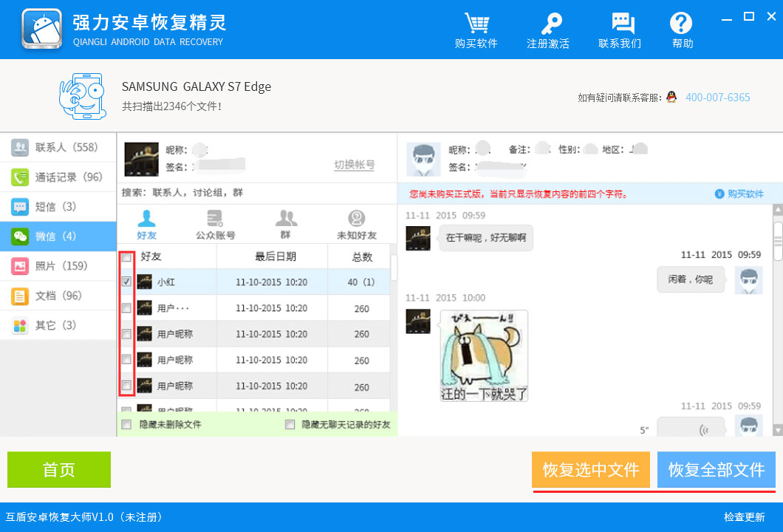783x532 pixels.
Task: Switch to the 公众账号 tab
Action: click(215, 225)
